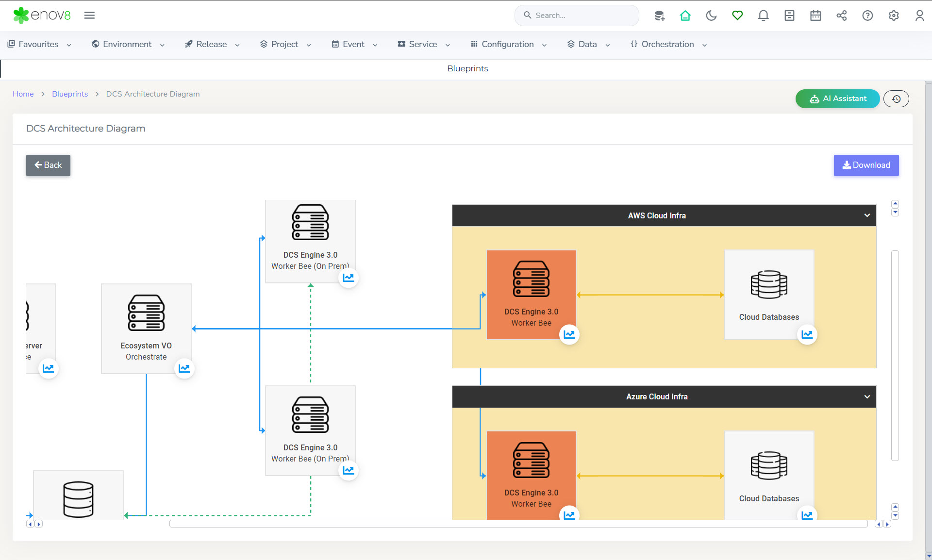Image resolution: width=932 pixels, height=560 pixels.
Task: Click the hamburger menu icon beside logo
Action: 89,16
